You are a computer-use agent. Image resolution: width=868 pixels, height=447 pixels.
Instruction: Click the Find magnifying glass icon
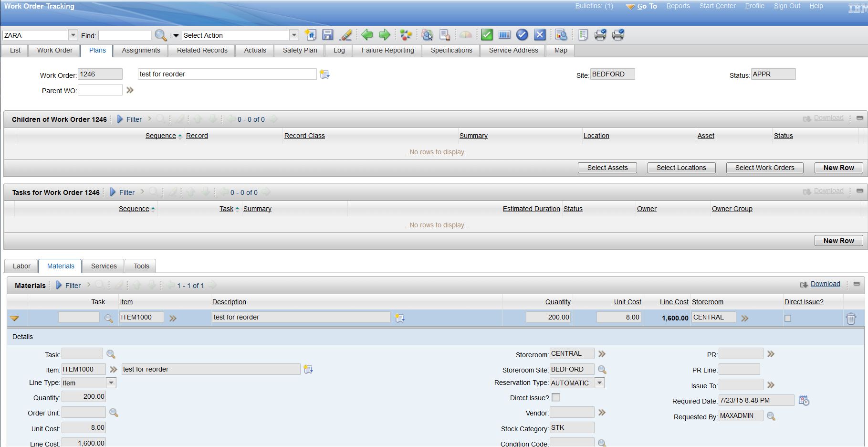click(x=161, y=35)
